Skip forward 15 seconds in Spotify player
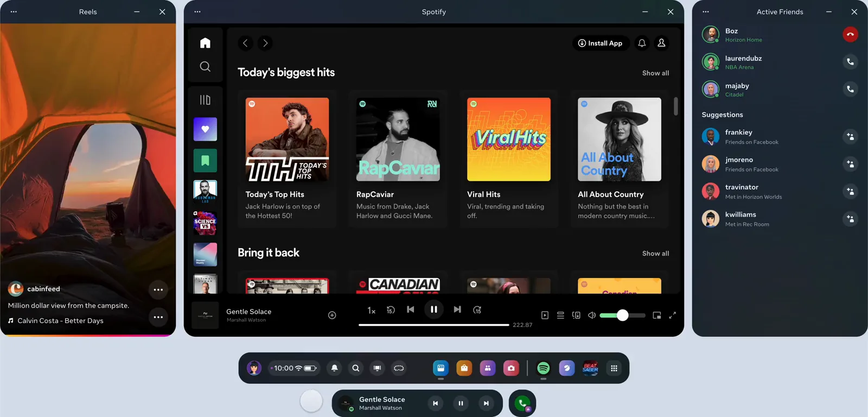Screen dimensions: 868x417 pos(477,309)
